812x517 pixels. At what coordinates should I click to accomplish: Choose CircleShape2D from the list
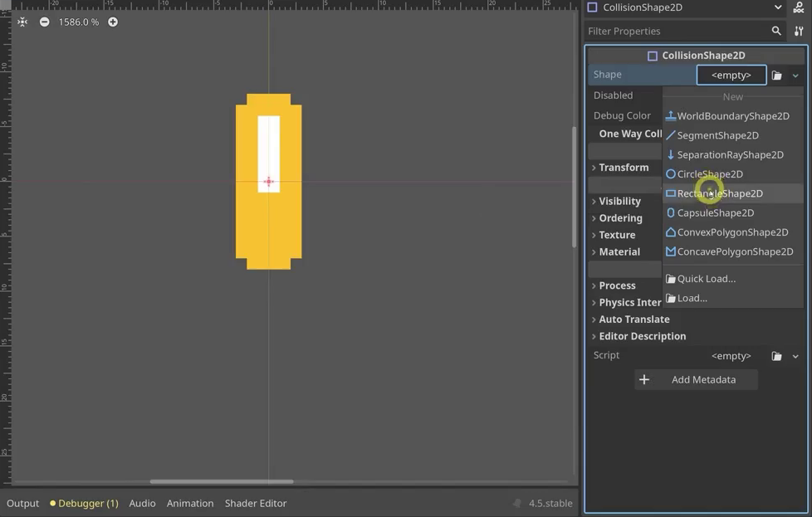733,174
